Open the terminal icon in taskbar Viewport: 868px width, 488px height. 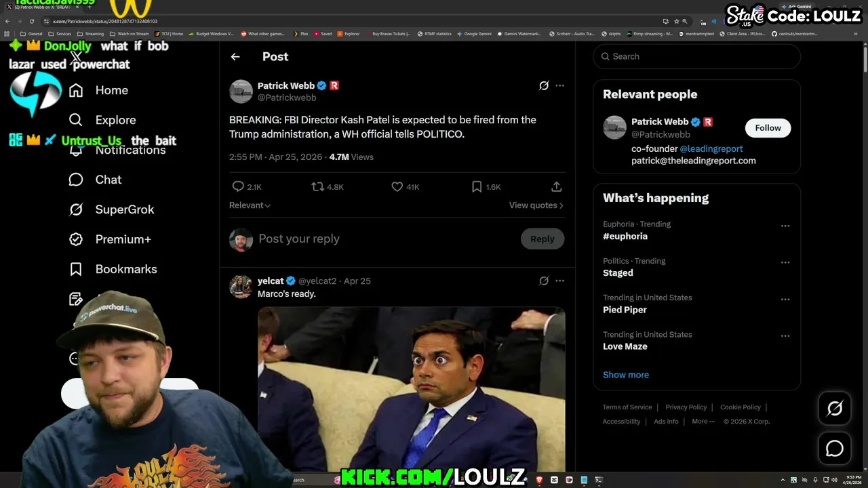point(599,480)
